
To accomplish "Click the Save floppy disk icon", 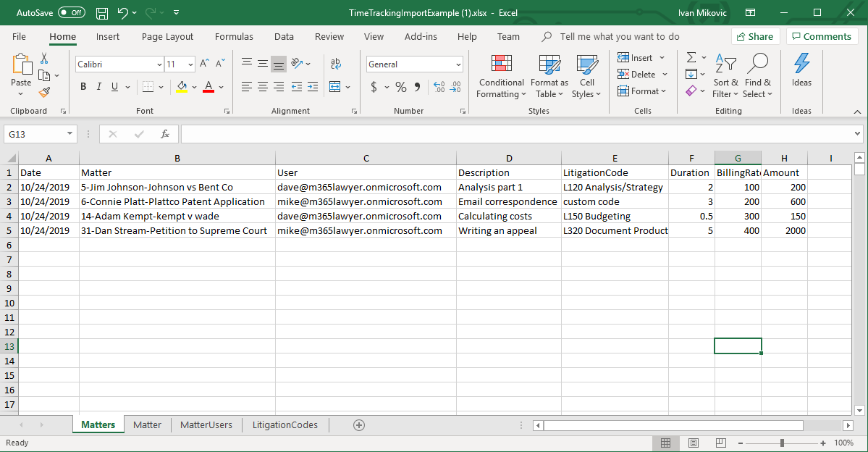I will [102, 13].
